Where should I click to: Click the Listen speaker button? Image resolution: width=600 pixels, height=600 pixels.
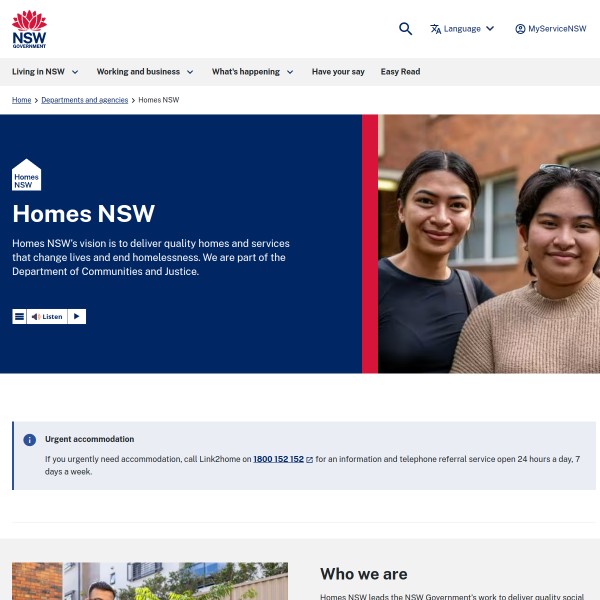(47, 316)
